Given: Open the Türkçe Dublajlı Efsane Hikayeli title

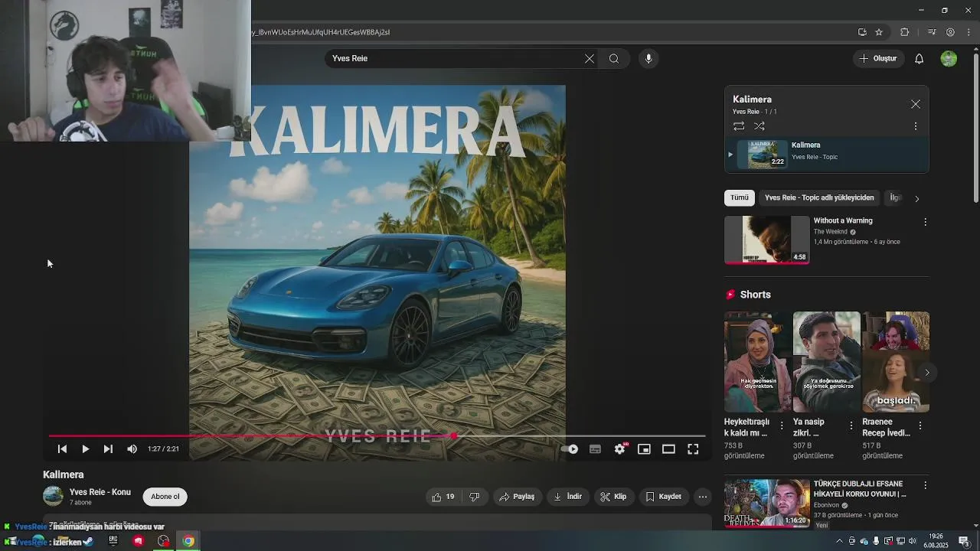Looking at the screenshot, I should point(860,489).
